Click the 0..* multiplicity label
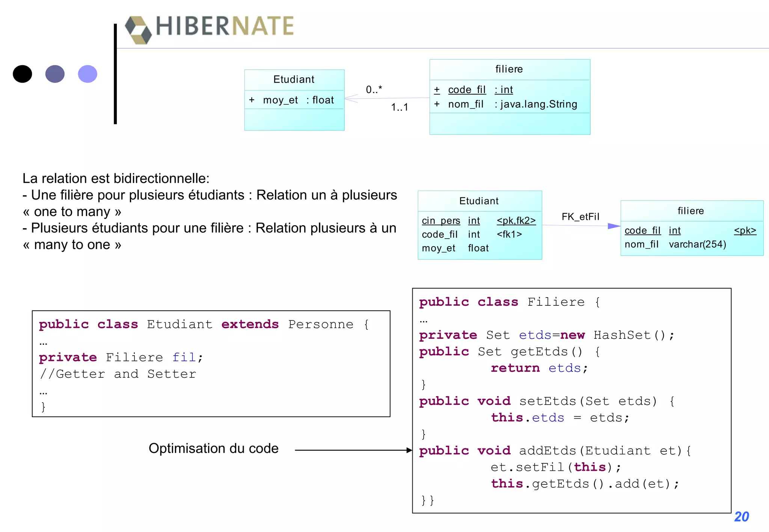 [x=374, y=90]
